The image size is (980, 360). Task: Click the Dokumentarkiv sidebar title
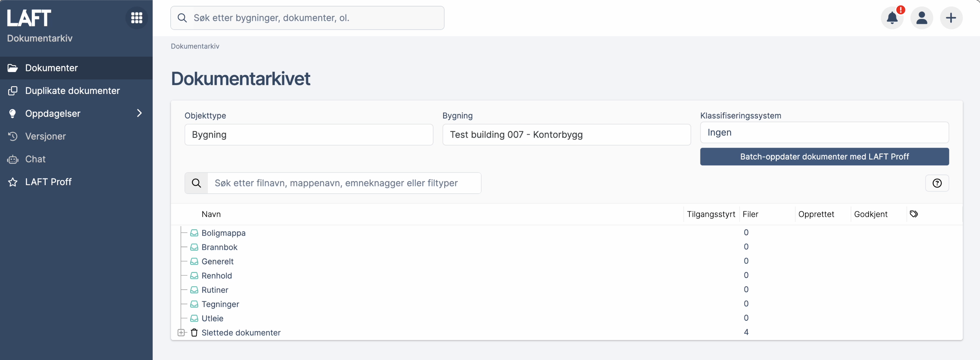pos(40,38)
